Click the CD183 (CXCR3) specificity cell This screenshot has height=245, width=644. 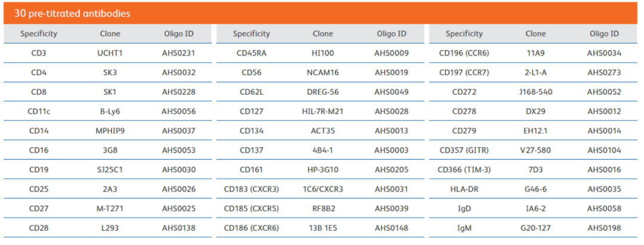tap(252, 190)
